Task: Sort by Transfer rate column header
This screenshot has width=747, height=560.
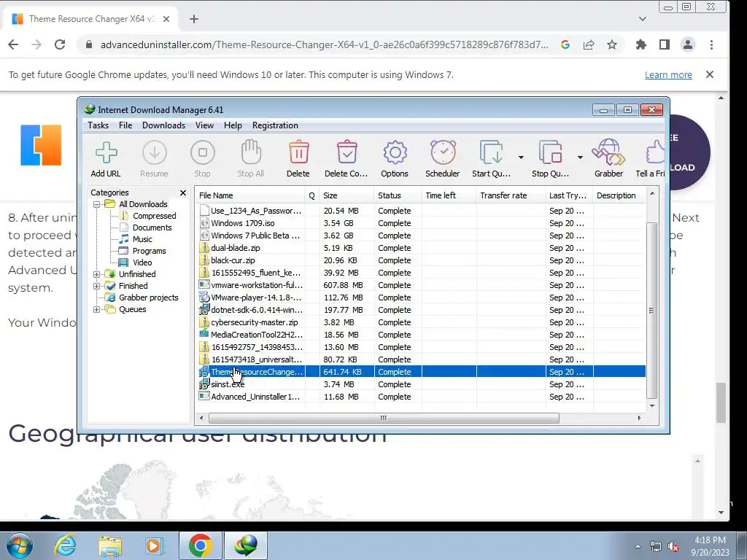Action: coord(511,195)
